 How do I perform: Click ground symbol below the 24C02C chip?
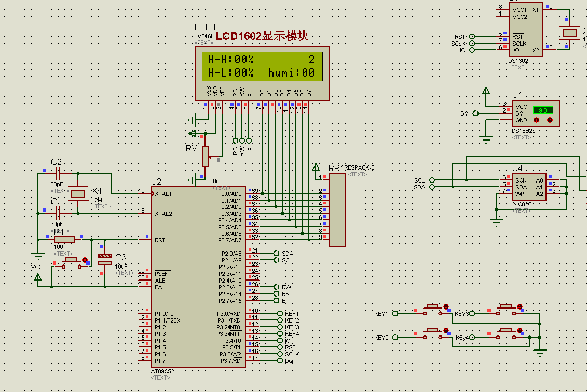[496, 223]
